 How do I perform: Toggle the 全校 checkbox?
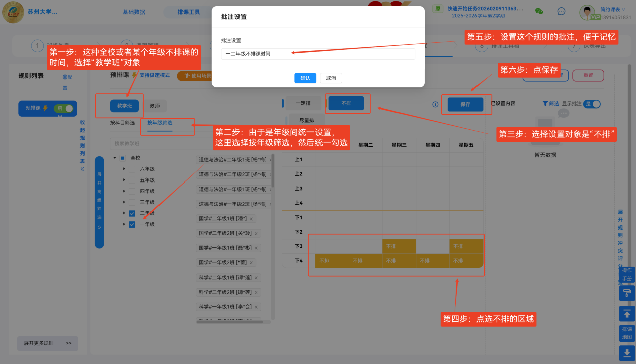tap(122, 158)
